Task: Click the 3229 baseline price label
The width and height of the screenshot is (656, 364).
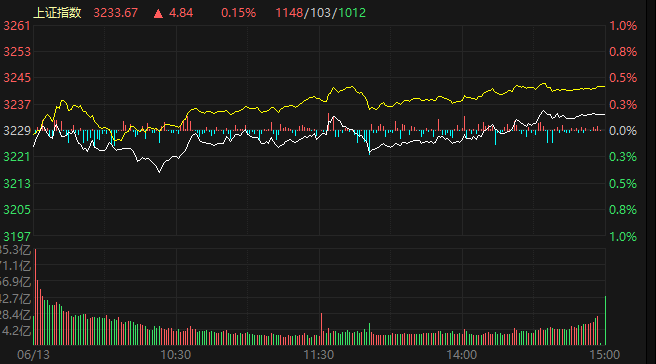Action: (x=17, y=131)
